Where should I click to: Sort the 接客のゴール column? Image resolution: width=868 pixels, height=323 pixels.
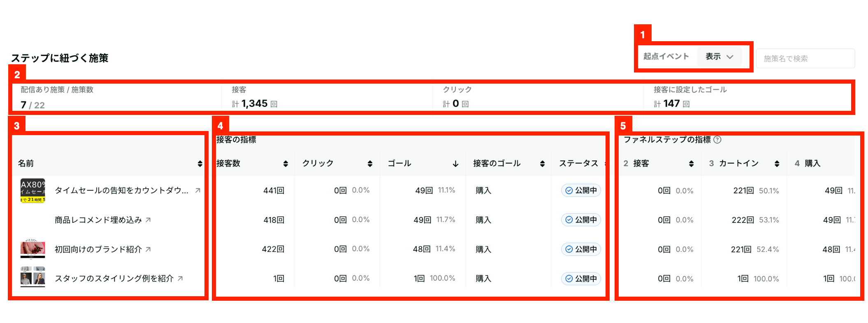(542, 164)
